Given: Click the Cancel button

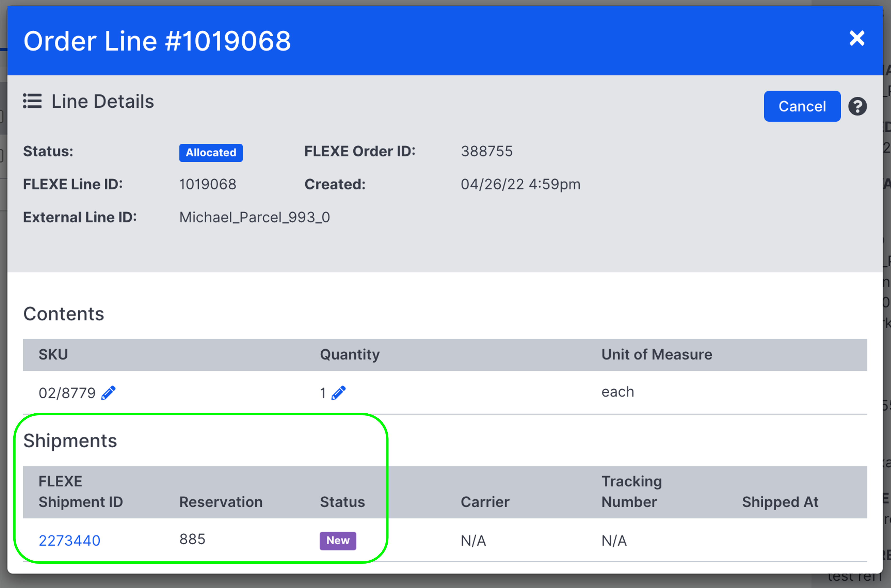Looking at the screenshot, I should point(802,106).
